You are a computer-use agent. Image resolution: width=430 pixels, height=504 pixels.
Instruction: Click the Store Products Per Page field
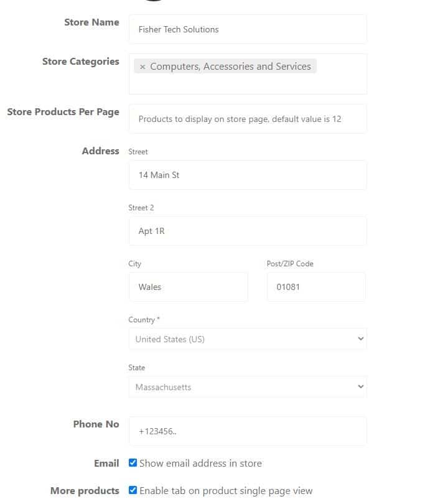click(x=248, y=119)
